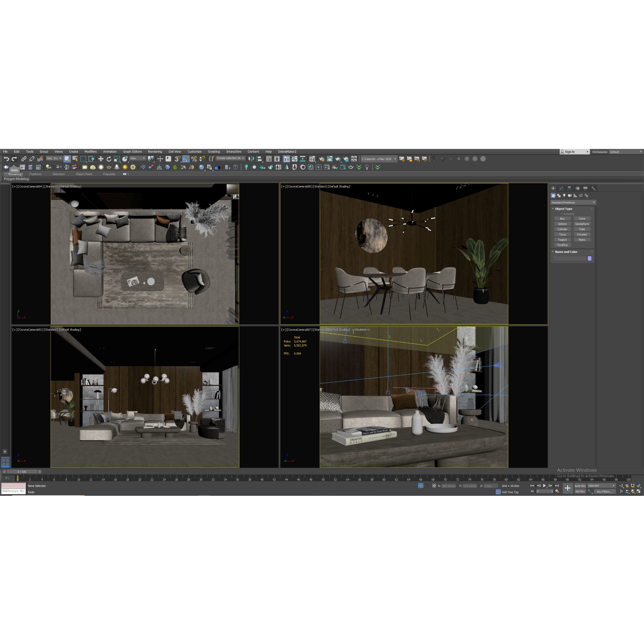Enable the AutoGrid checkbox

562,214
